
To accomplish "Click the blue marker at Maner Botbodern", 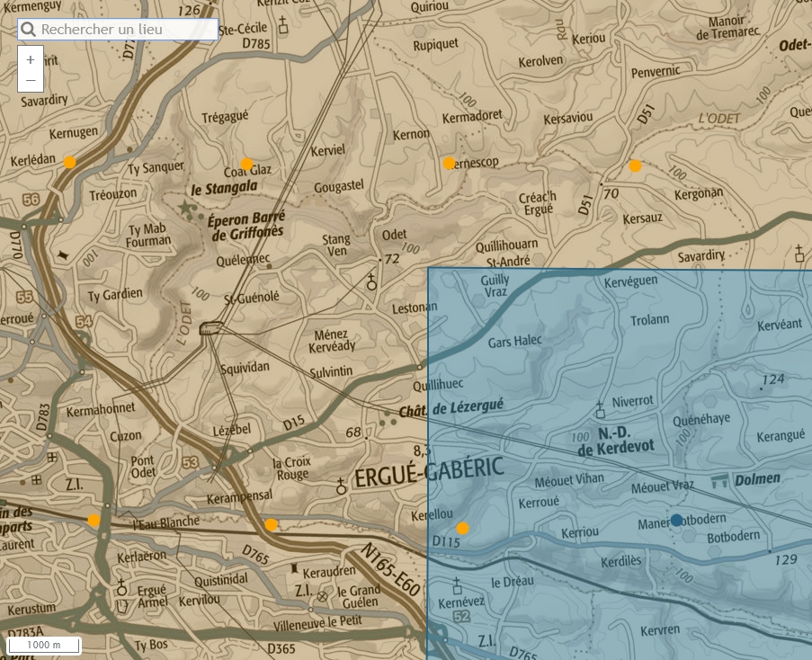I will coord(676,520).
